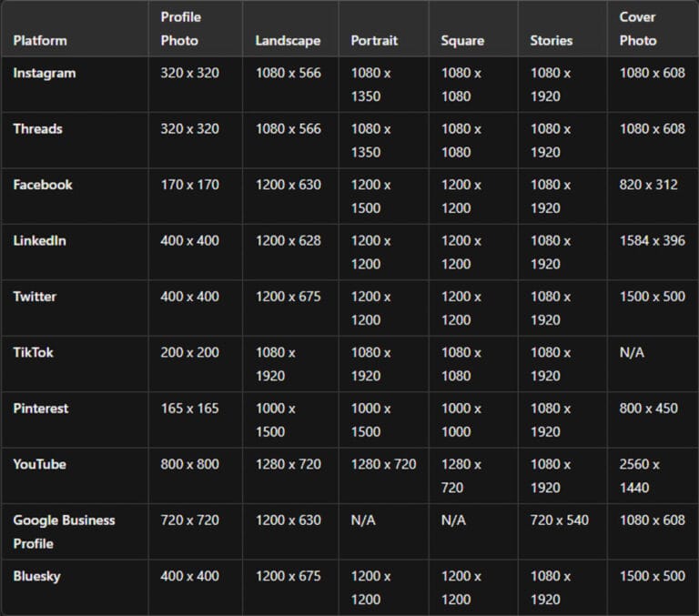This screenshot has height=616, width=699.
Task: Click the Twitter row label
Action: [x=35, y=297]
